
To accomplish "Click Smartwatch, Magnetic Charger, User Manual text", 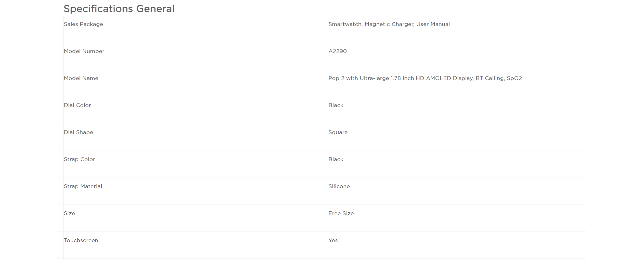I will [x=389, y=24].
